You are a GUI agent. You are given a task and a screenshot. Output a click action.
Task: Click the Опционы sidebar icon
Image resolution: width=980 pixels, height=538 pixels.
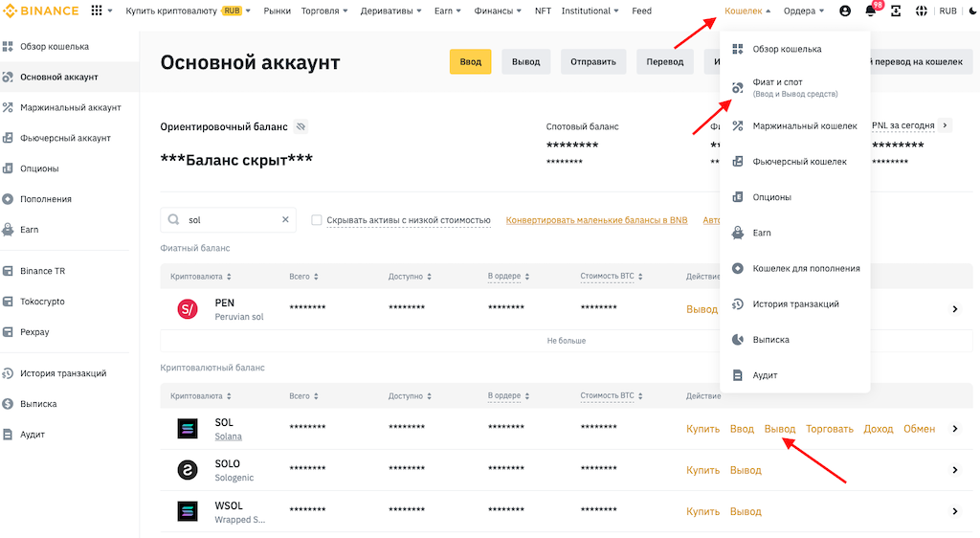point(8,168)
